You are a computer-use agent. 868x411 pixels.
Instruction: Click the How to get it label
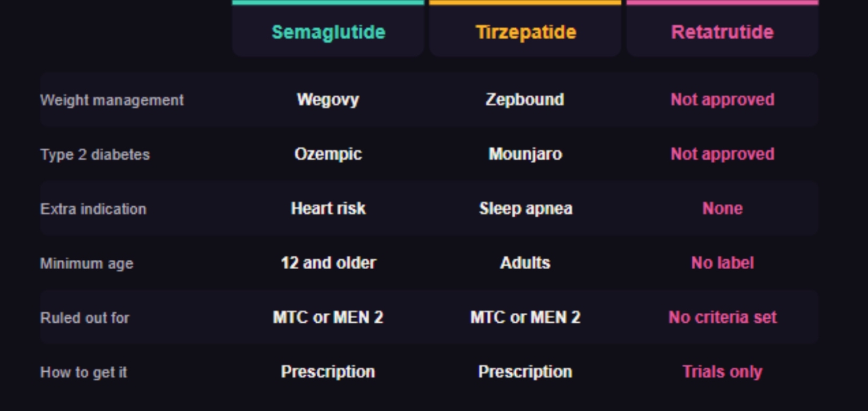[x=83, y=372]
